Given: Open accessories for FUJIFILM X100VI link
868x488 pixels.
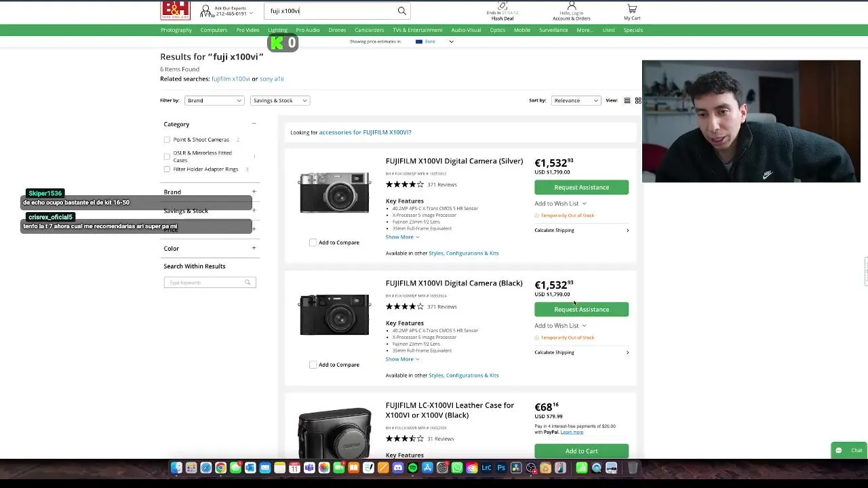Looking at the screenshot, I should point(365,132).
